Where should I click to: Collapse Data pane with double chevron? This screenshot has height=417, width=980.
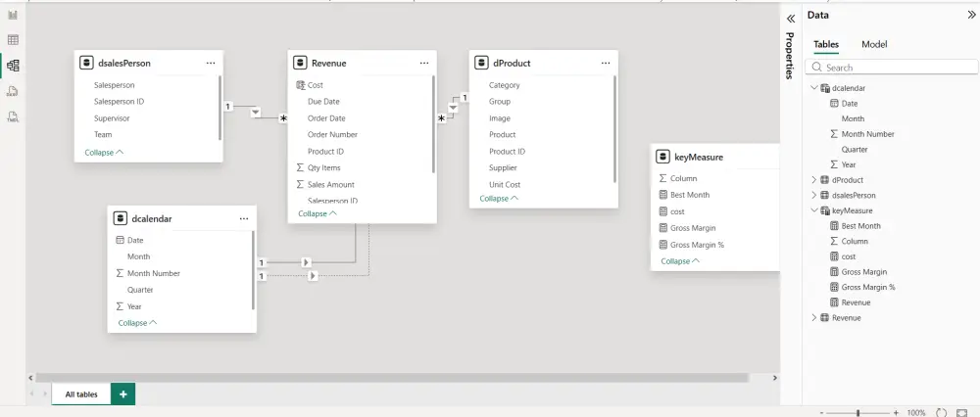tap(971, 15)
